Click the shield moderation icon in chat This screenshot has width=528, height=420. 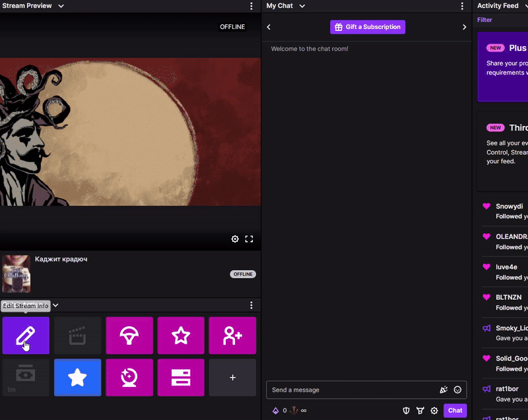(x=406, y=411)
